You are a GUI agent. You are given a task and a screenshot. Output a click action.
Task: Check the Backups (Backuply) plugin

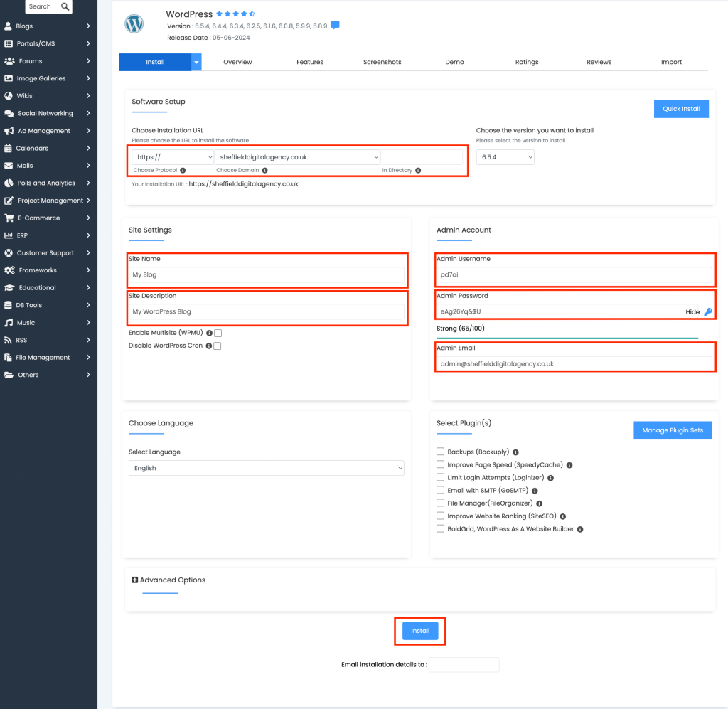440,452
